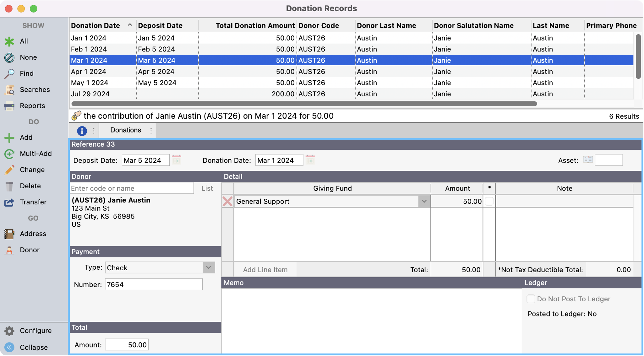Click the Reports printer icon
Screen dimensions: 644x356
point(9,106)
